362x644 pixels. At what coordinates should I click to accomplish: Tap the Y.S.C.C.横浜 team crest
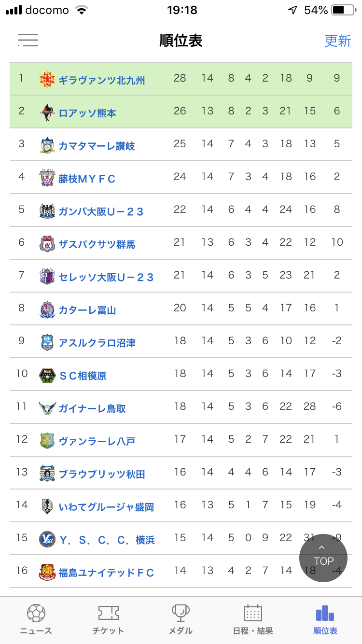(47, 539)
